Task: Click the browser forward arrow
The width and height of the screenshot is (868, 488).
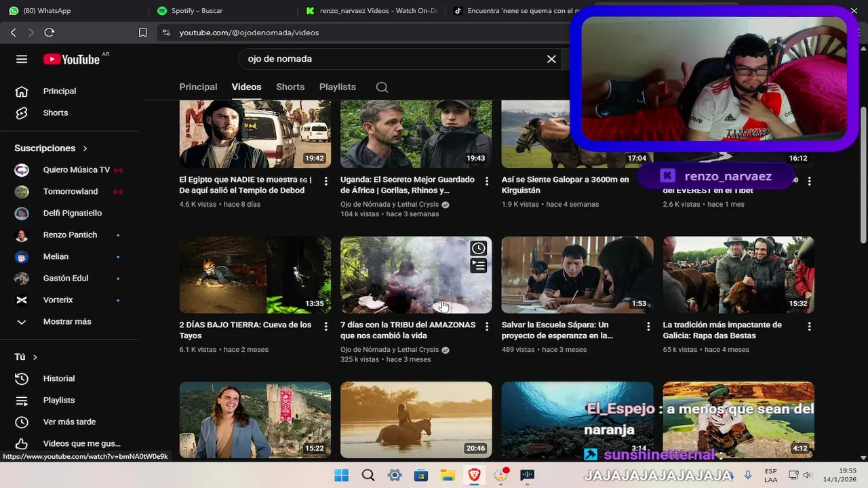Action: point(31,33)
